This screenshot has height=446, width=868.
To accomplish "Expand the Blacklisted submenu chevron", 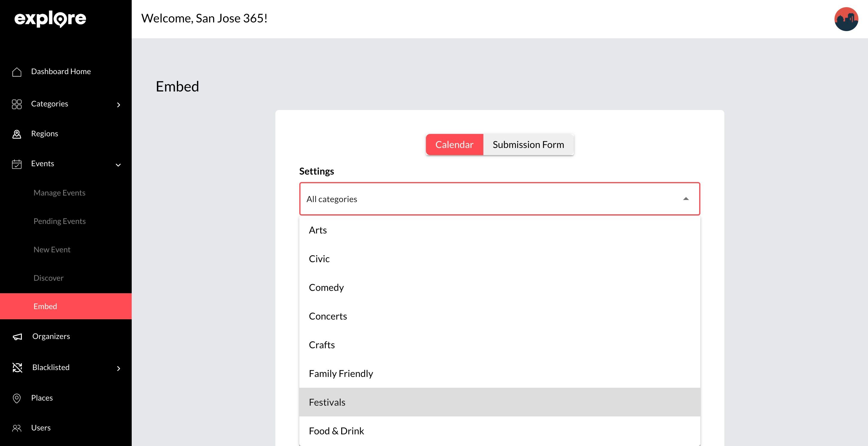I will (118, 369).
